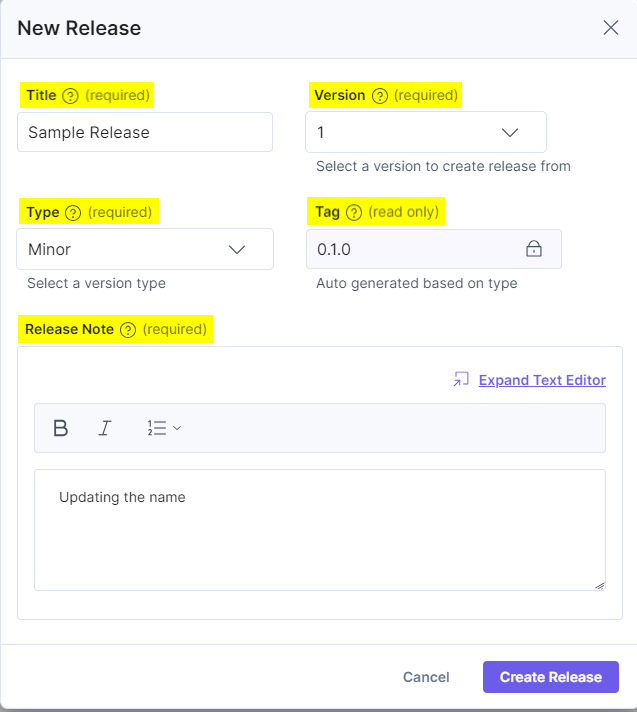Click the numbered list icon

[157, 428]
